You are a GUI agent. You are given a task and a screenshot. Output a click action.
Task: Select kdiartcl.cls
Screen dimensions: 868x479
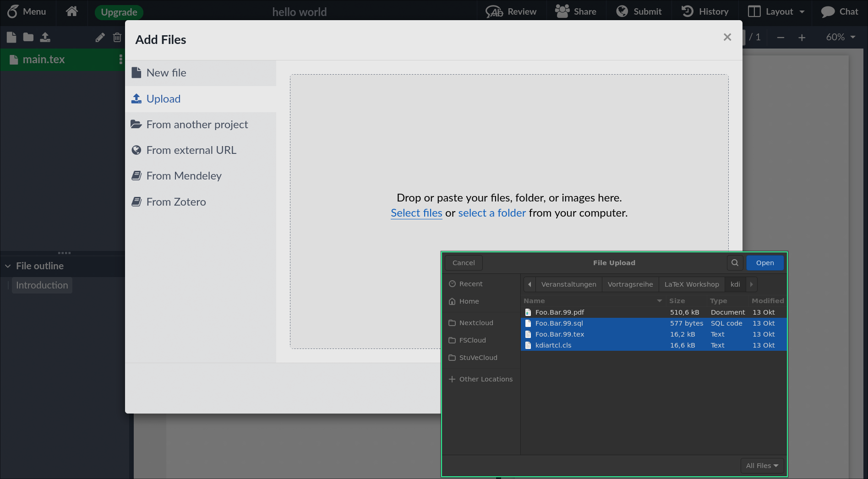click(x=654, y=345)
